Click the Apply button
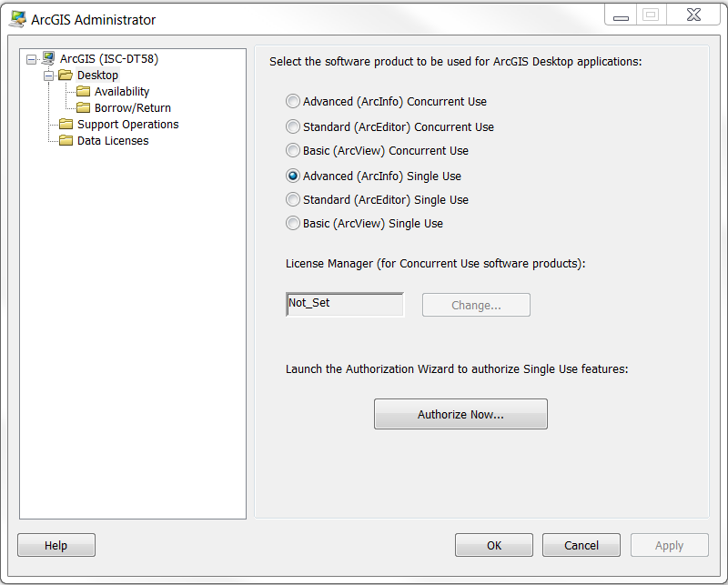Viewport: 728px width, 585px height. tap(669, 545)
